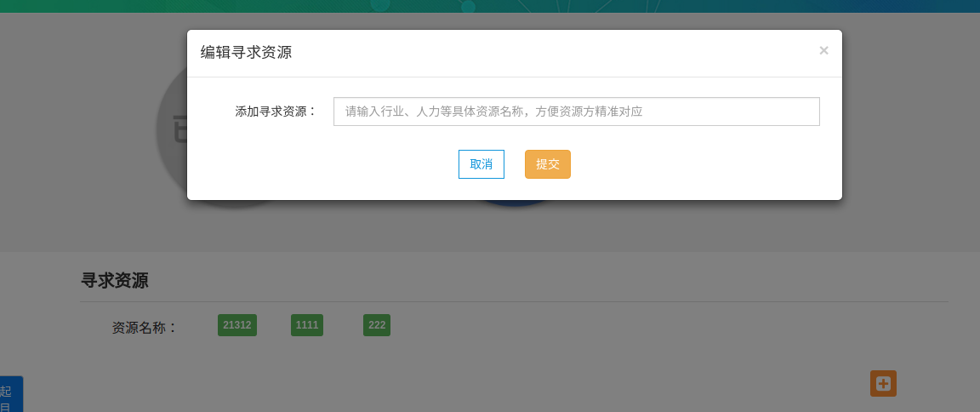Click the 添加寻求资源 input field
980x412 pixels.
(576, 112)
